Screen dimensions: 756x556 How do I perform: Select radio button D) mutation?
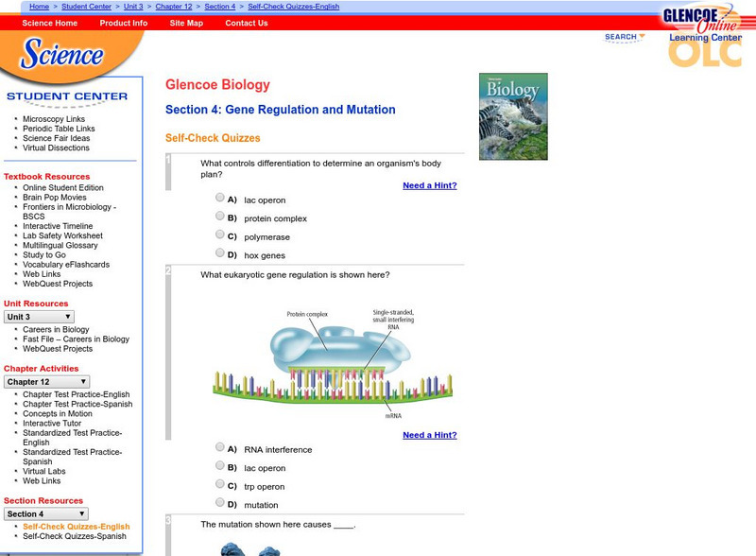[220, 502]
